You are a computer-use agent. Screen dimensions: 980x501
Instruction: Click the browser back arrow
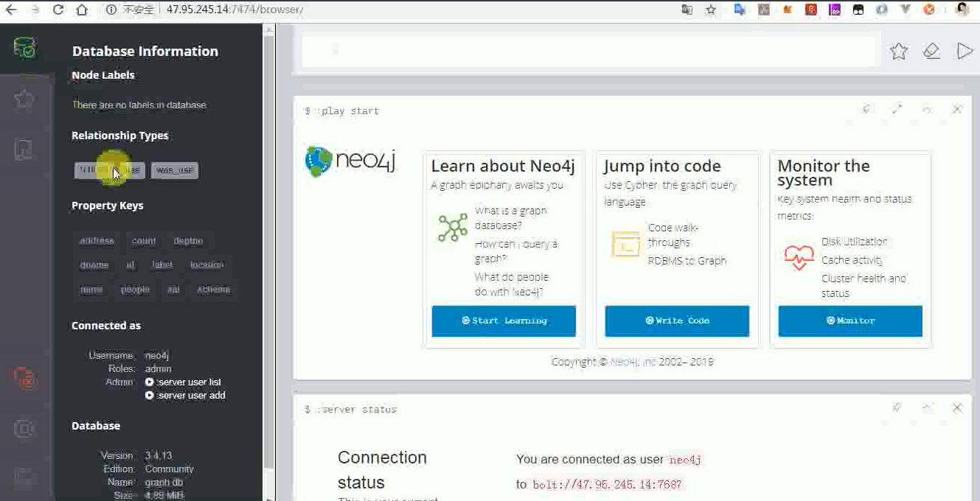pyautogui.click(x=11, y=10)
